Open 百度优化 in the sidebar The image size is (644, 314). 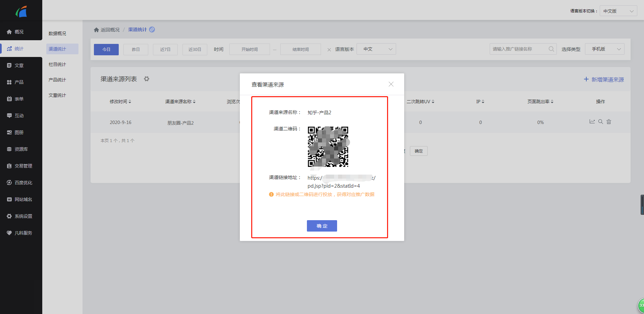click(21, 183)
